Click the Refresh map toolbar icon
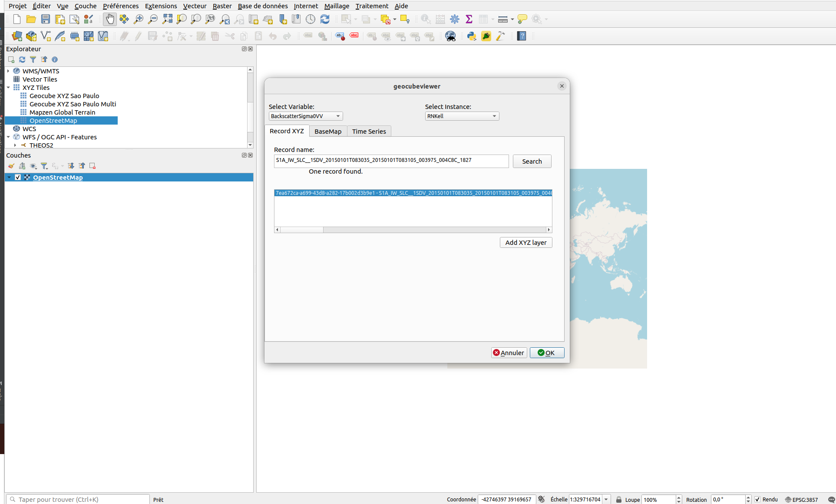The width and height of the screenshot is (836, 504). point(325,19)
